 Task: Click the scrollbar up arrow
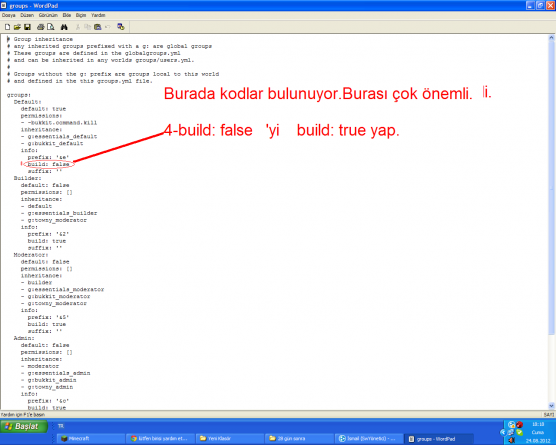click(551, 38)
